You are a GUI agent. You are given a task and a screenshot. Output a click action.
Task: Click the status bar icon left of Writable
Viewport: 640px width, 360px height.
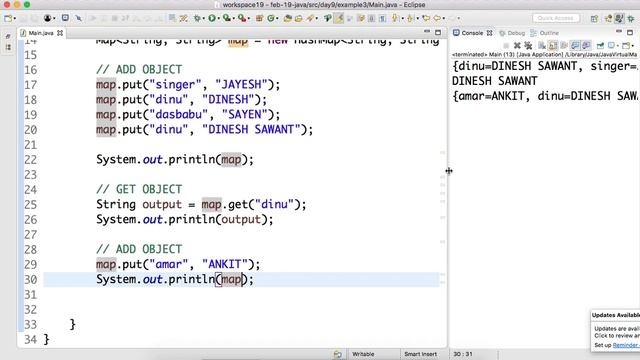click(x=338, y=354)
